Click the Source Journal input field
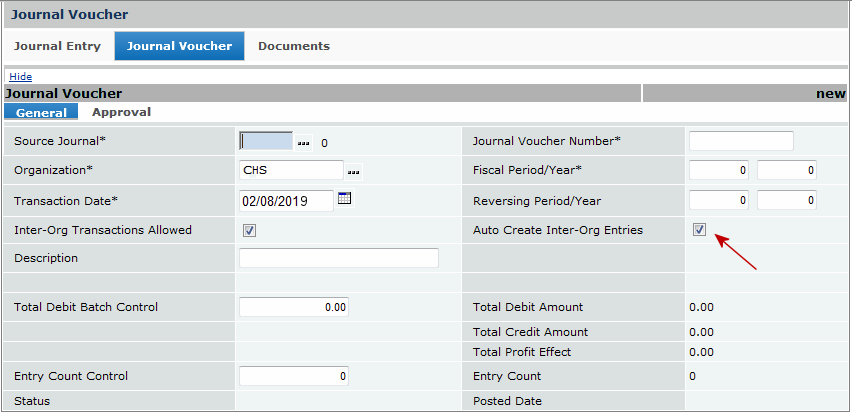Viewport: 852px width, 413px height. tap(266, 141)
